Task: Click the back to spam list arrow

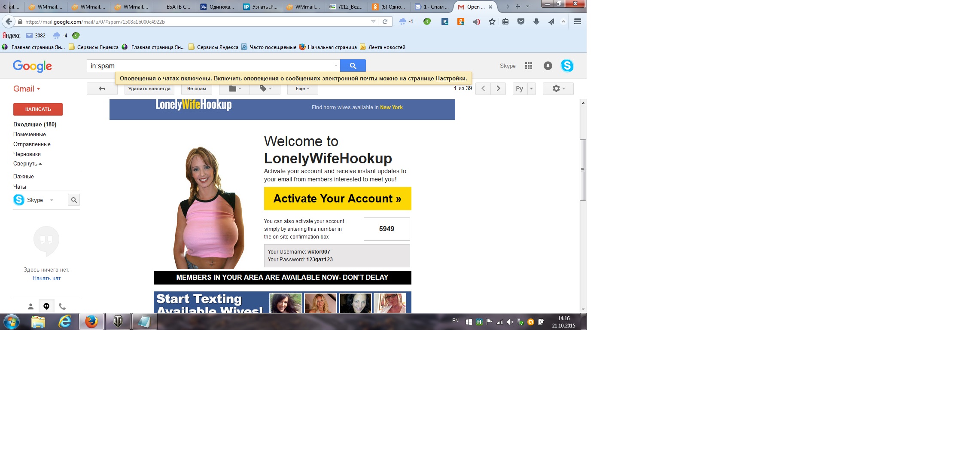Action: pyautogui.click(x=102, y=89)
